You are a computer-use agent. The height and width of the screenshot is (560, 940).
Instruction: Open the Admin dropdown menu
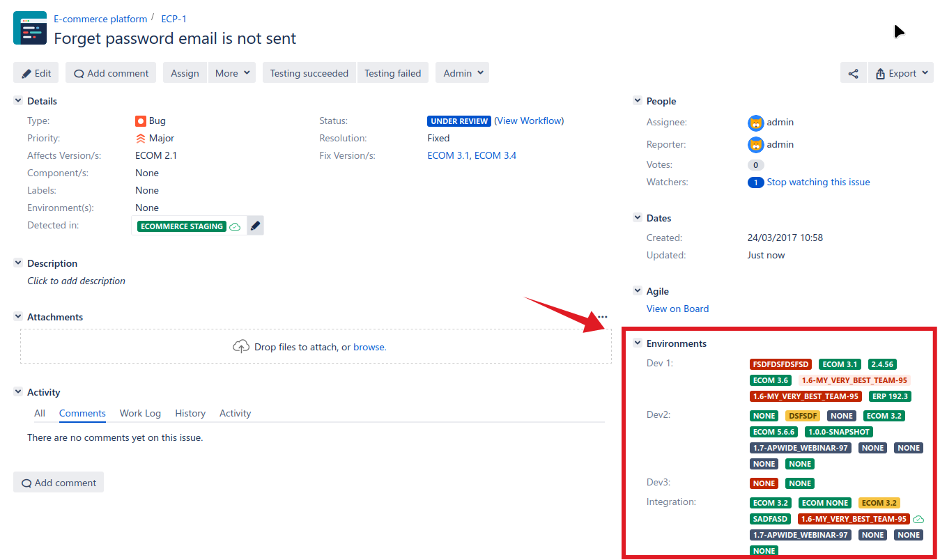(462, 73)
